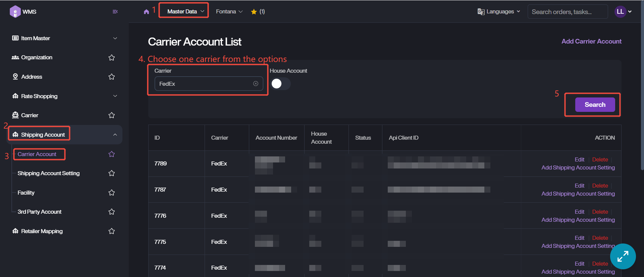
Task: Open the Languages dropdown
Action: 499,12
